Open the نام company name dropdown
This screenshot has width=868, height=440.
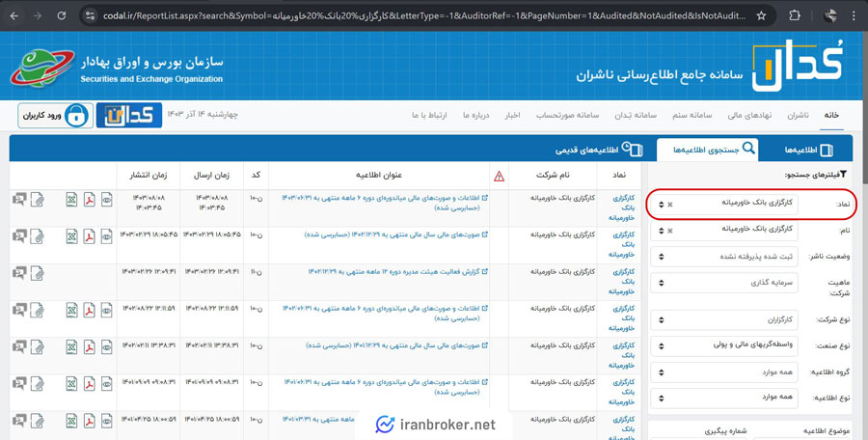(x=724, y=231)
